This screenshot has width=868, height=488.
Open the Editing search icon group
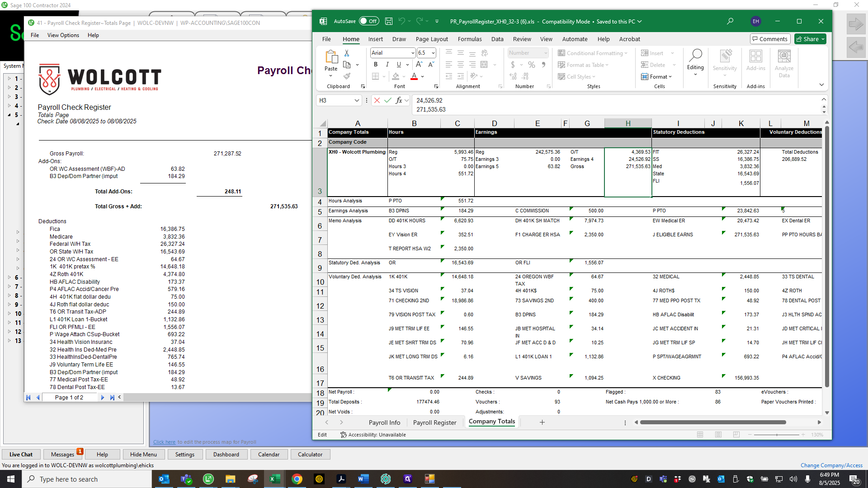(695, 62)
